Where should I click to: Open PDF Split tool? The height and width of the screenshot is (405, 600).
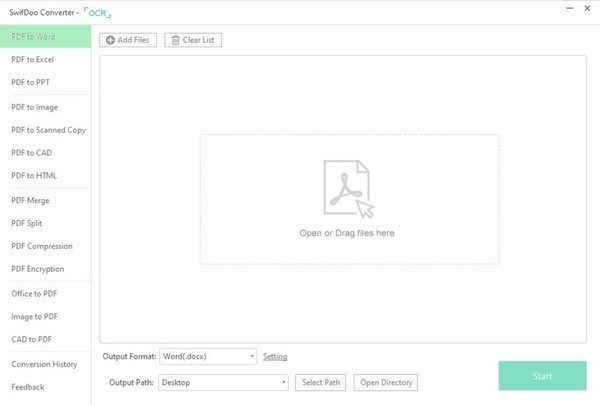click(x=46, y=223)
